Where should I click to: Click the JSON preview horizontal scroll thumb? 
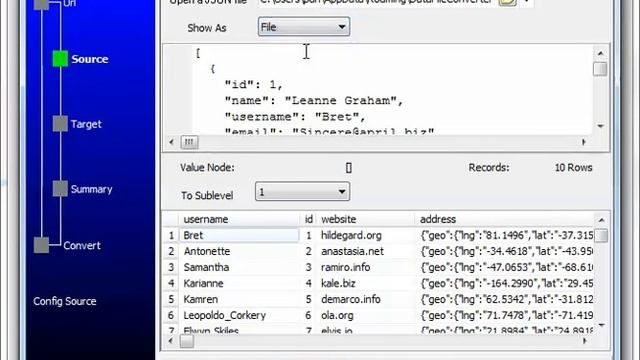[189, 142]
